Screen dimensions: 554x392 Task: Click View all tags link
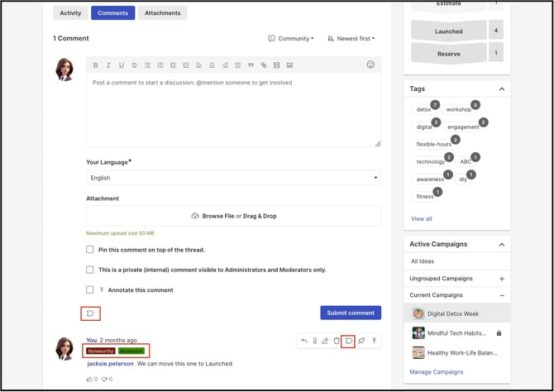click(421, 219)
